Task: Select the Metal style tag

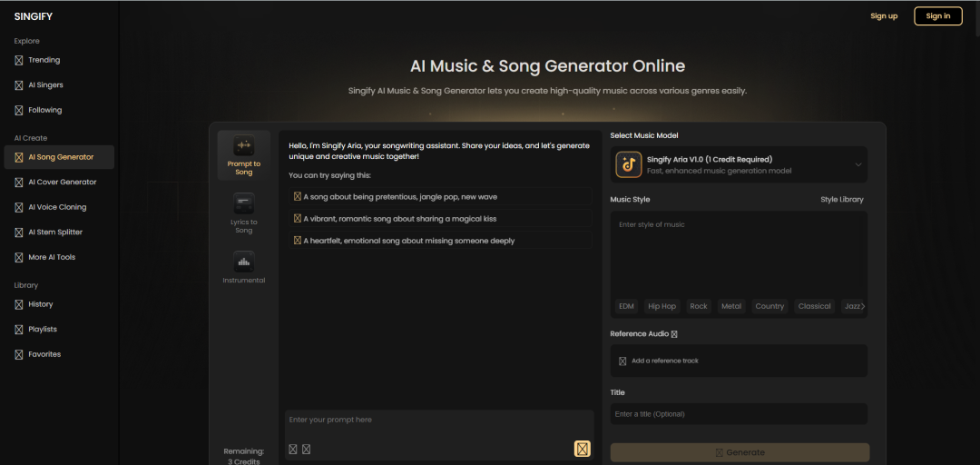Action: click(731, 307)
